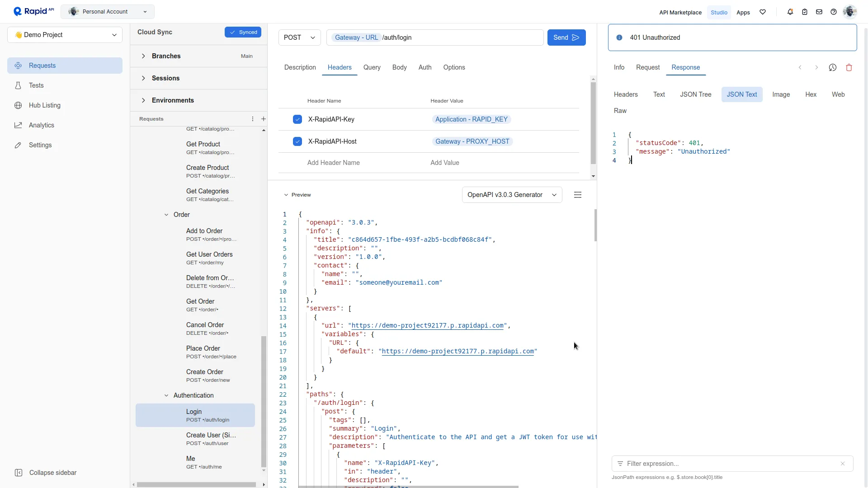Open the help question mark icon

[834, 12]
